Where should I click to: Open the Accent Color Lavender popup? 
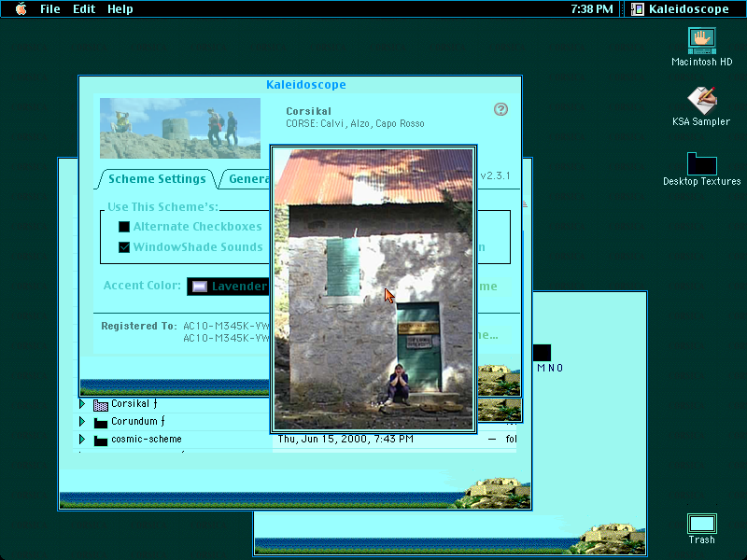(x=228, y=287)
